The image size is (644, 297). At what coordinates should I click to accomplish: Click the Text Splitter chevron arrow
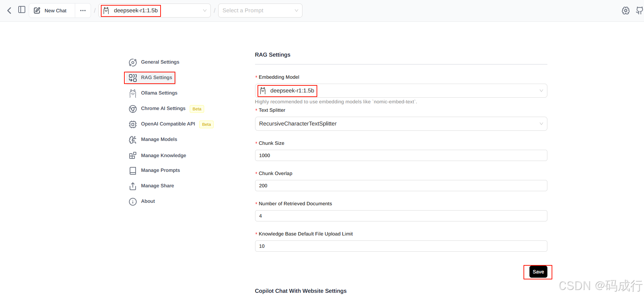coord(541,124)
